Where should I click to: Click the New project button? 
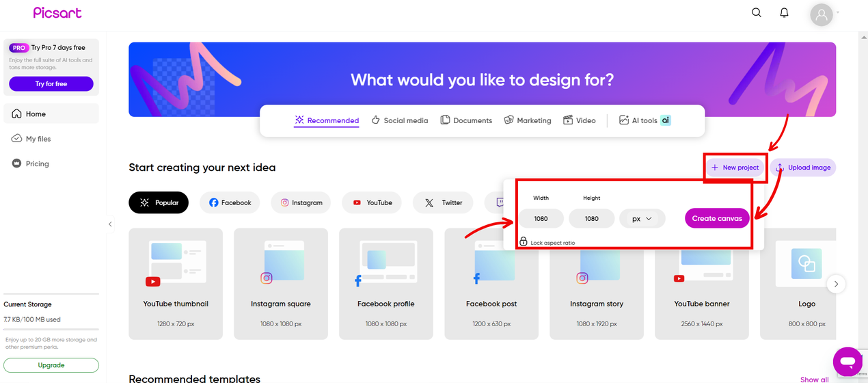735,168
